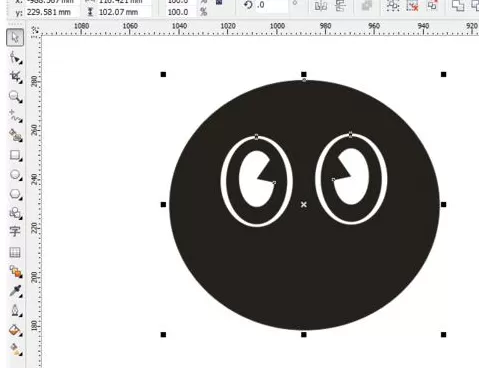The width and height of the screenshot is (479, 368).
Task: Select the Basic Shapes tool
Action: tap(15, 213)
